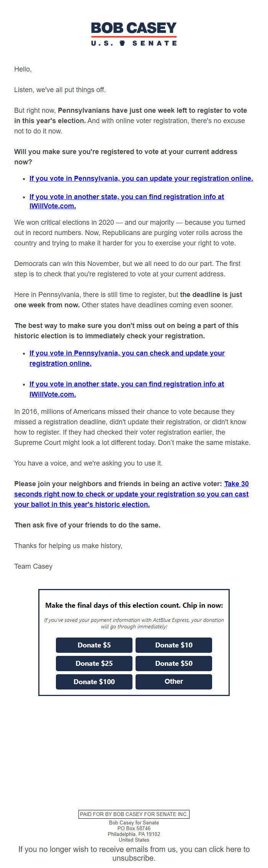
Task: Open the first IWillVote.com link
Action: 126,202
